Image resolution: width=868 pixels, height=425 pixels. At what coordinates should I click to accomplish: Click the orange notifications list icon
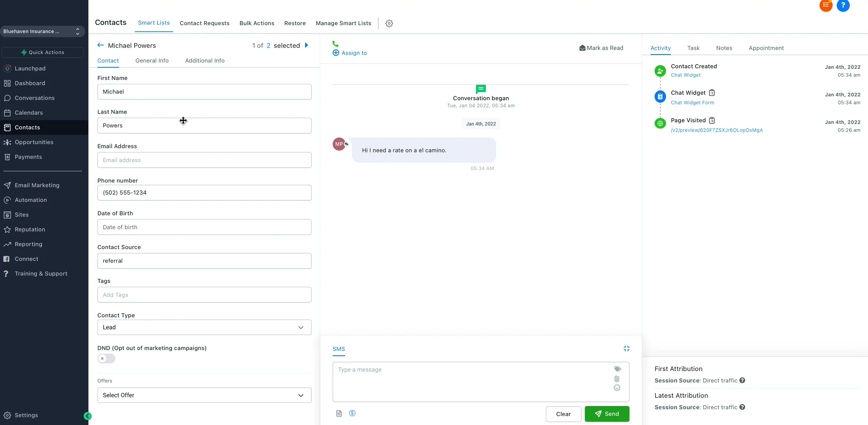pyautogui.click(x=826, y=5)
